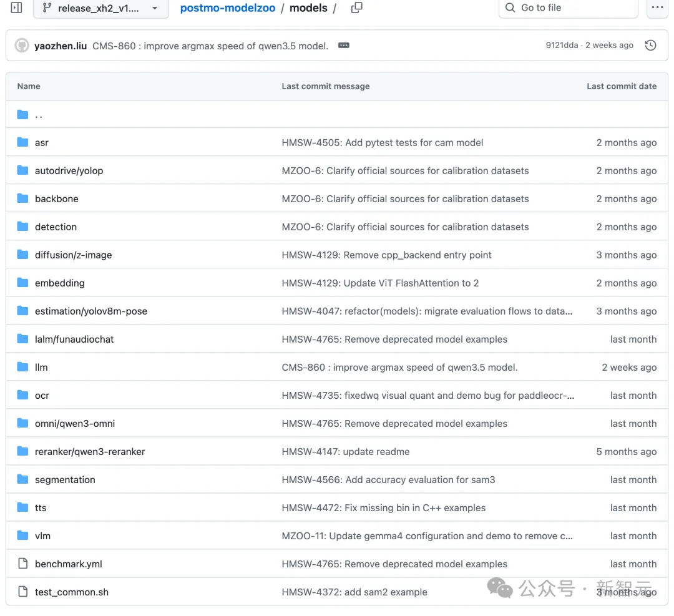Click the yaozhen.liu avatar image
Screen dimensions: 674x616
(x=22, y=45)
